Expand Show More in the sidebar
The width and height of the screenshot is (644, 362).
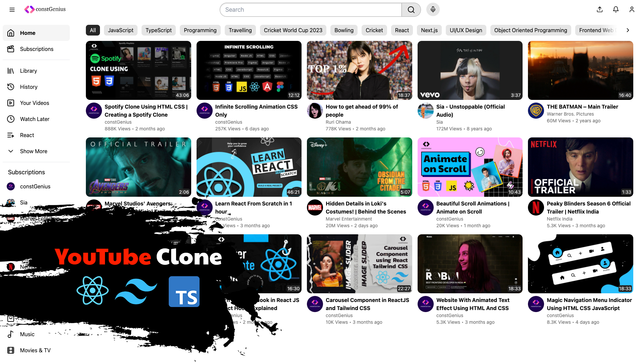click(34, 151)
